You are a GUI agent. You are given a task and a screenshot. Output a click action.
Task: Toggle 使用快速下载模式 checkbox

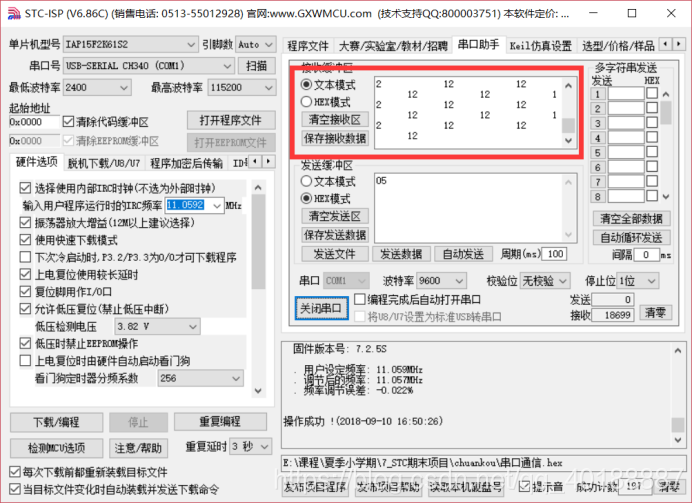(25, 240)
